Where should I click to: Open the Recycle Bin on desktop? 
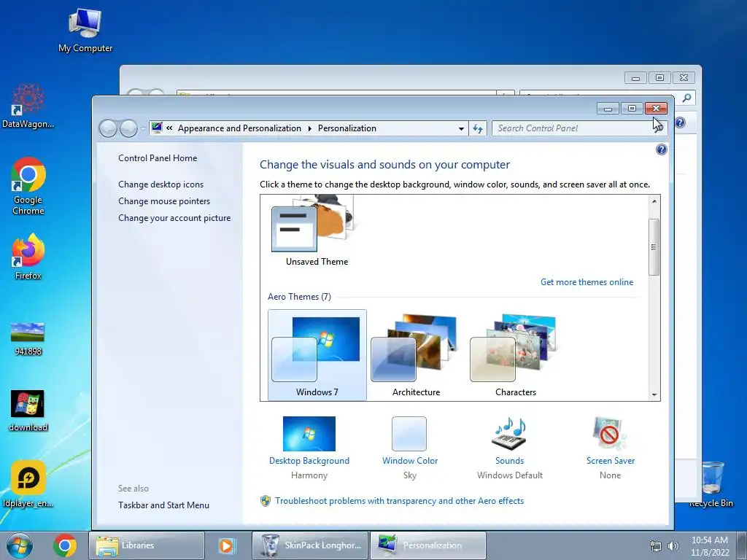[711, 484]
